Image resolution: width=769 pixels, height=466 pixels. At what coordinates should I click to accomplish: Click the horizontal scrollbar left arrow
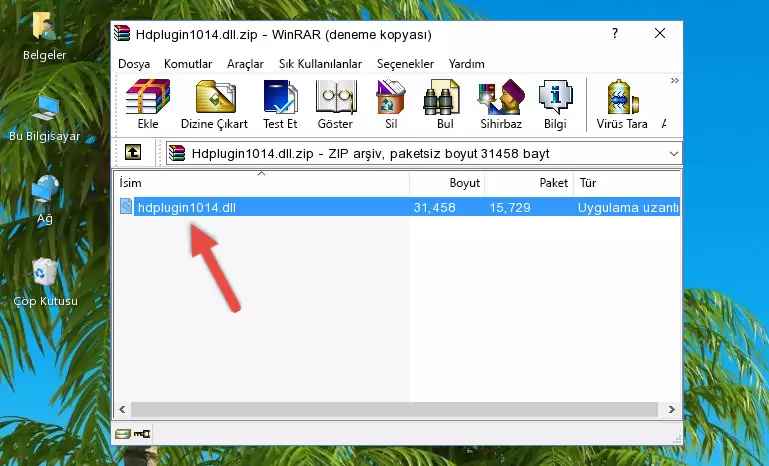[x=123, y=409]
